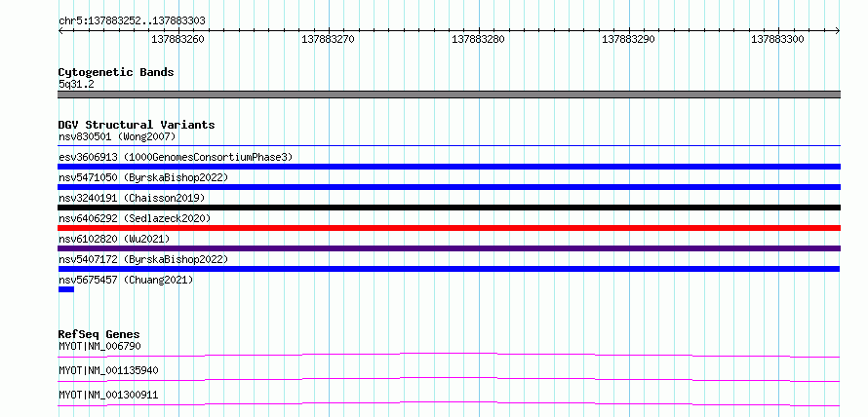Click the right arrow of the ruler

pyautogui.click(x=838, y=31)
